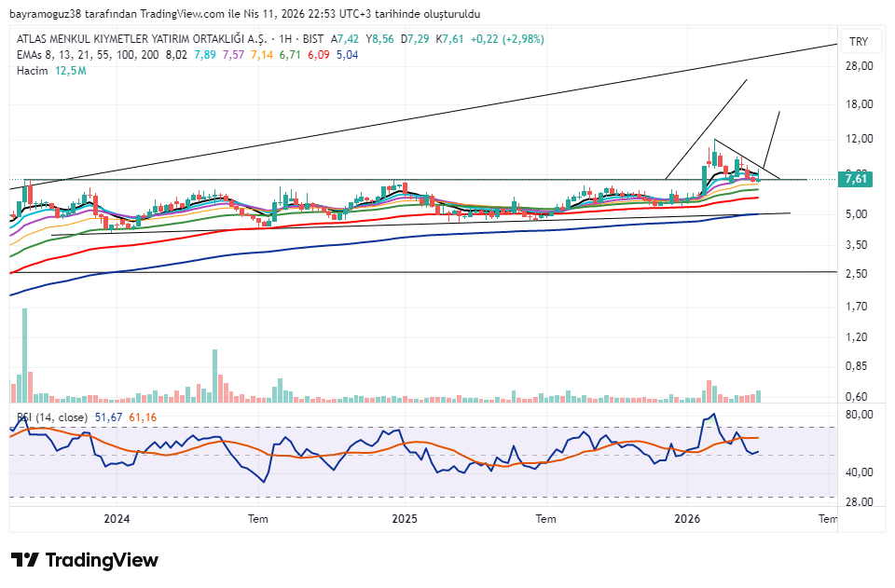This screenshot has height=588, width=895.
Task: Click the 3,50 price axis level
Action: pyautogui.click(x=858, y=245)
